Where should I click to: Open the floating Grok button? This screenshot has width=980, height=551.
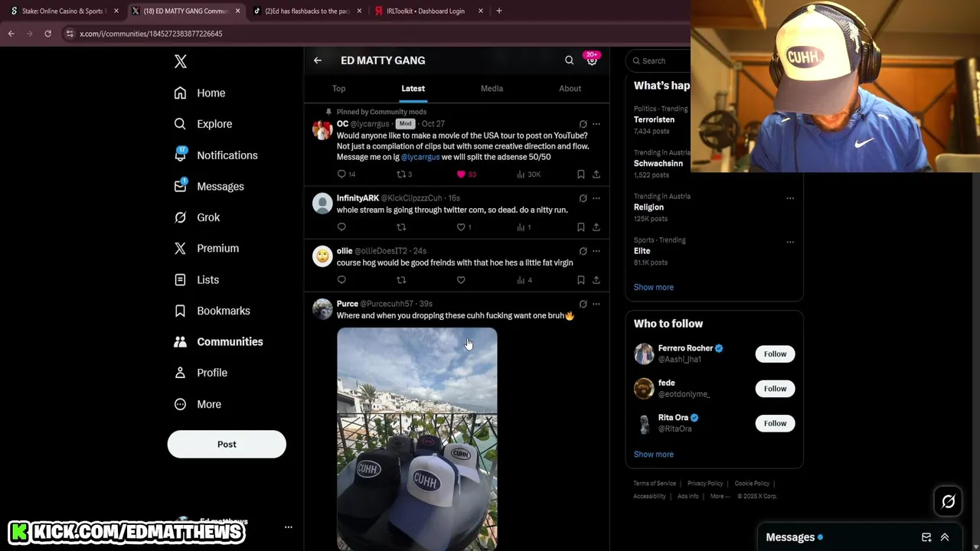949,501
